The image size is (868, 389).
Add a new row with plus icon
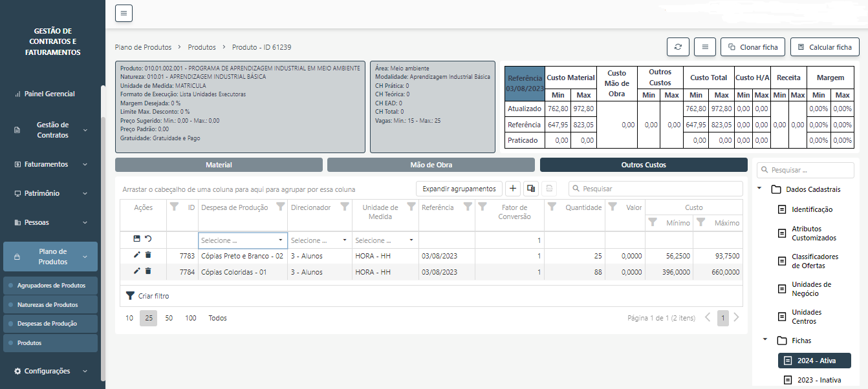coord(512,189)
